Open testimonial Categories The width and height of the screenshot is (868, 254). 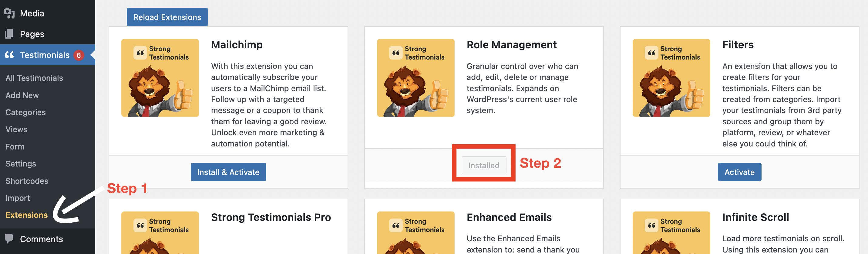click(x=25, y=112)
